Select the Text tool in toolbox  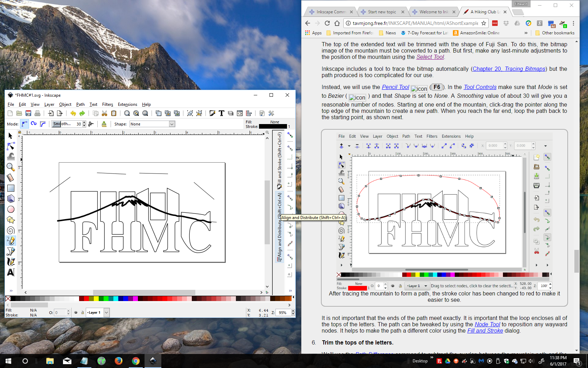coord(10,272)
